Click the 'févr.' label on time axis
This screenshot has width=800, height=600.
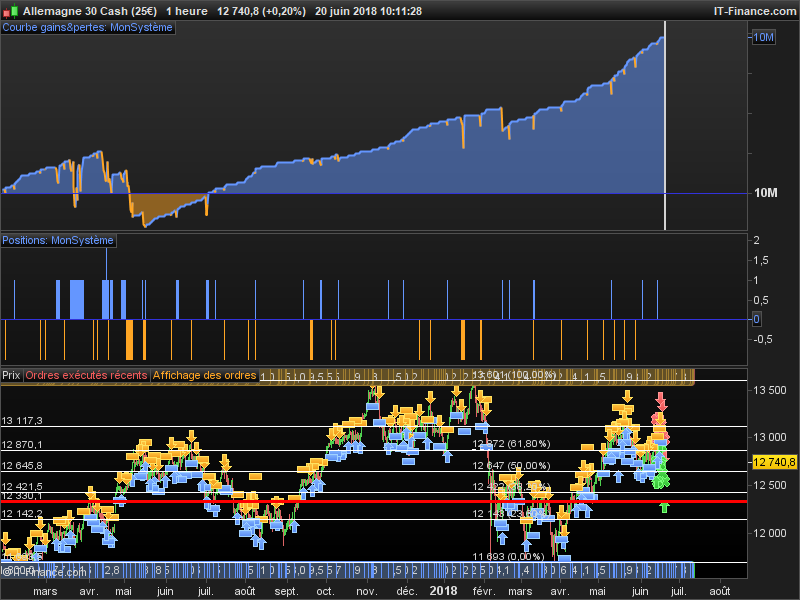click(484, 591)
